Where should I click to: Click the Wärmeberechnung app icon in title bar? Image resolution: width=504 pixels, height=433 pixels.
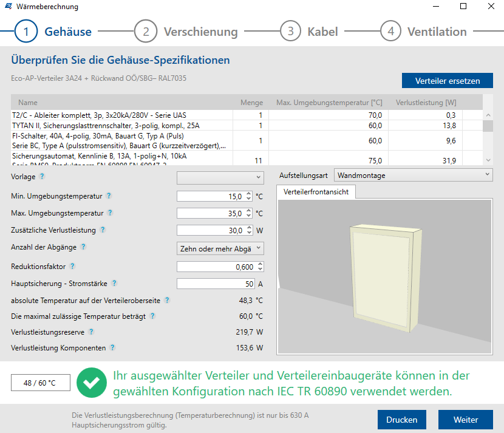tap(9, 6)
